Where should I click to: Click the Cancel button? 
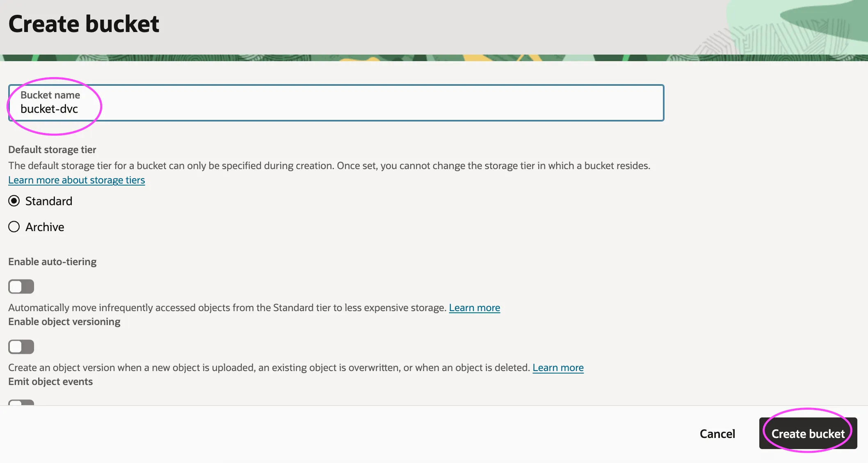pyautogui.click(x=717, y=434)
